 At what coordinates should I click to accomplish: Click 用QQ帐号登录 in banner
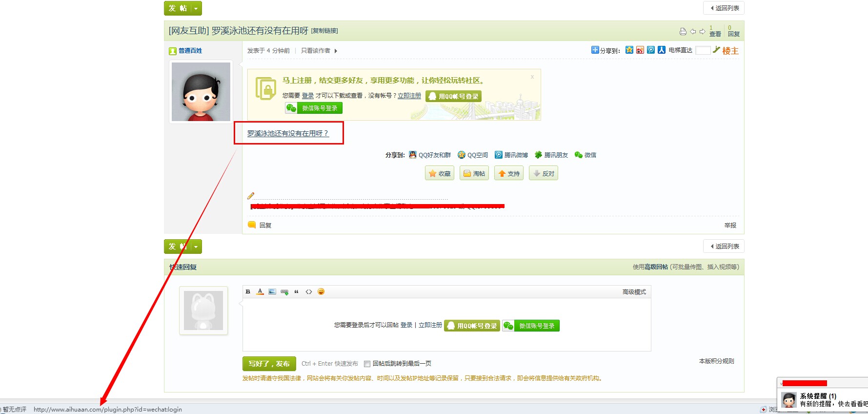pos(453,96)
